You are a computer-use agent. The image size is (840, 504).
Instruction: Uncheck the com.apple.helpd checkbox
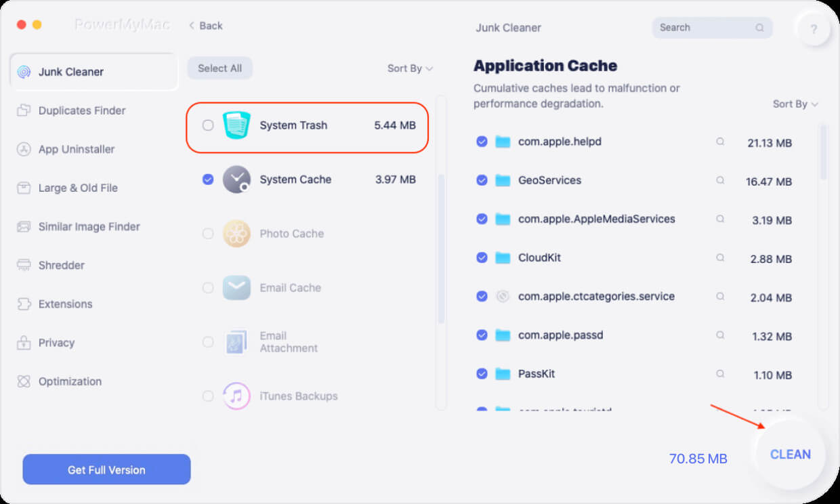coord(482,142)
